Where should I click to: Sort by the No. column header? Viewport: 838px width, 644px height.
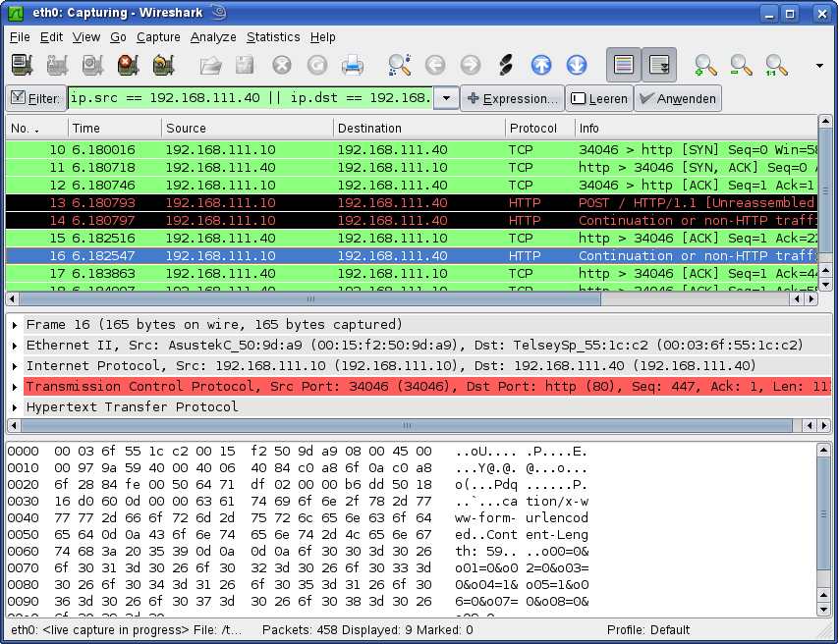coord(37,129)
